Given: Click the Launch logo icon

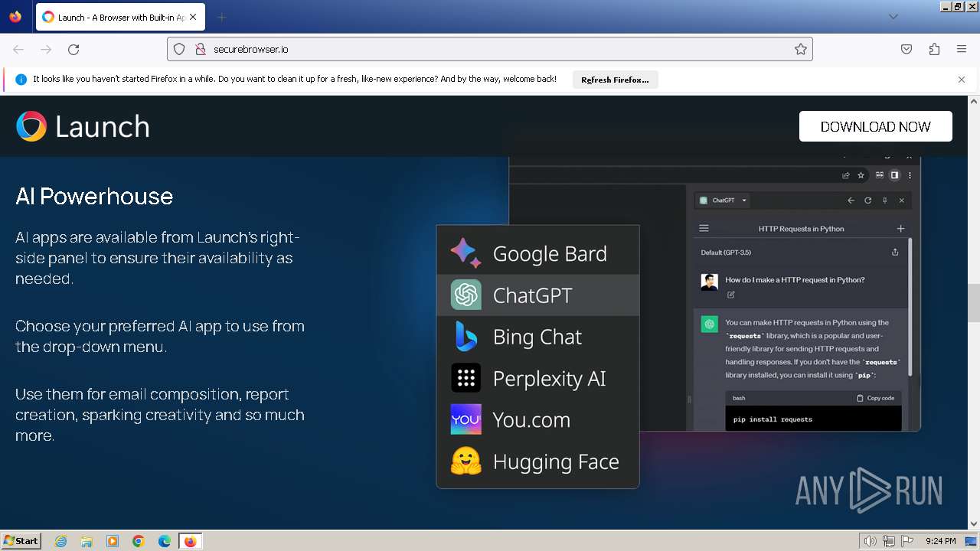Looking at the screenshot, I should click(x=31, y=126).
